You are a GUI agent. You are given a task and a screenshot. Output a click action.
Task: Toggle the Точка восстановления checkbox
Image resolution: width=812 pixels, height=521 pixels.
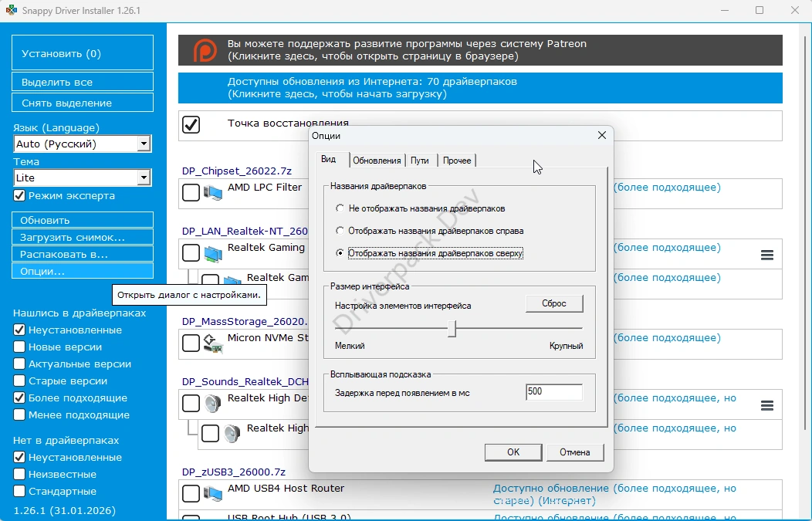(x=191, y=124)
